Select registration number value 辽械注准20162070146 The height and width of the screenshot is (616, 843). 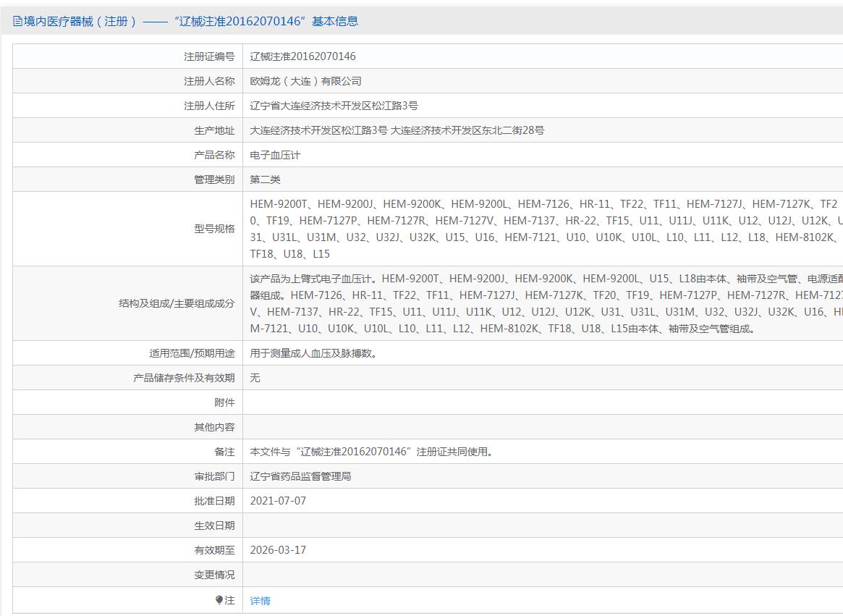pos(302,56)
